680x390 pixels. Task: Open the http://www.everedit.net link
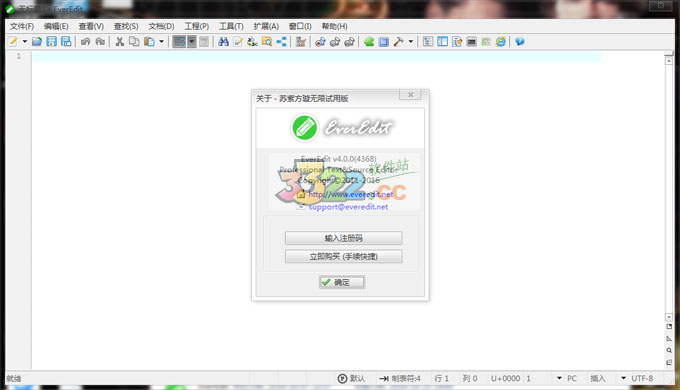tap(350, 194)
